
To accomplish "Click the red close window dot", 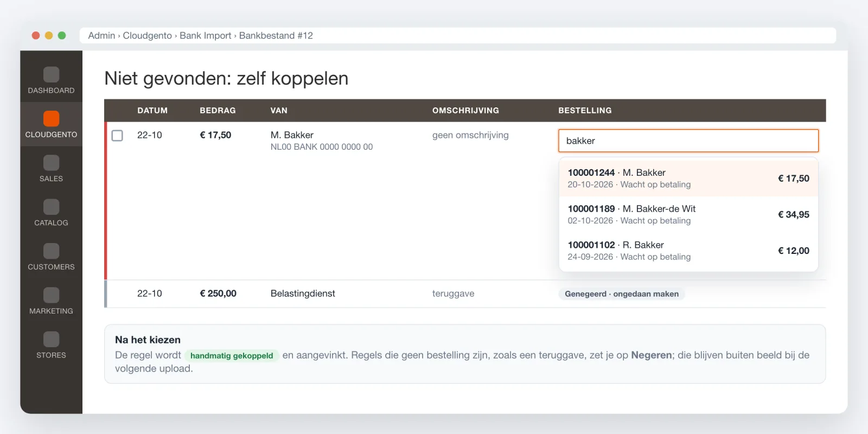I will (x=36, y=35).
